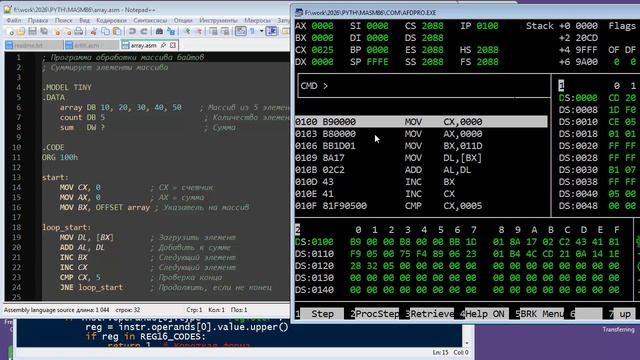Click the up function key button

pos(624,314)
